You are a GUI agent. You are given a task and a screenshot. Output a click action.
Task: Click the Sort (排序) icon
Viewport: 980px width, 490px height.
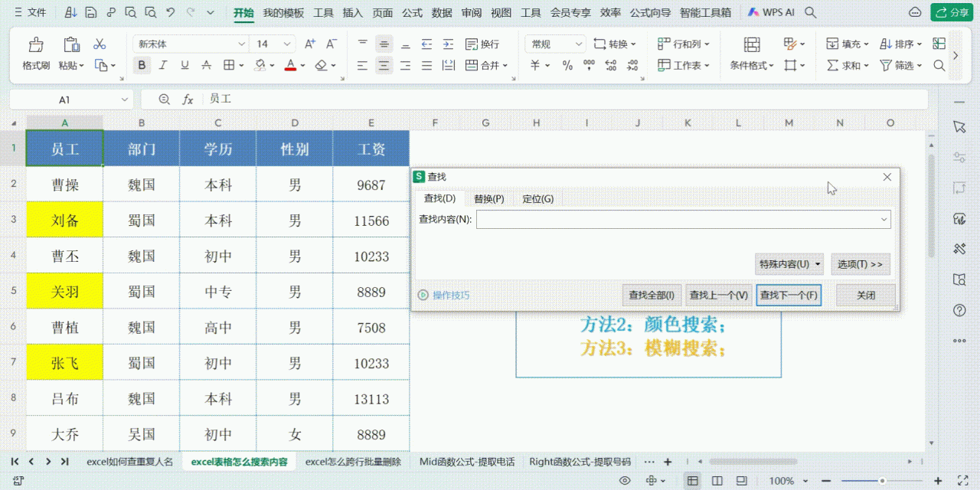coord(886,44)
